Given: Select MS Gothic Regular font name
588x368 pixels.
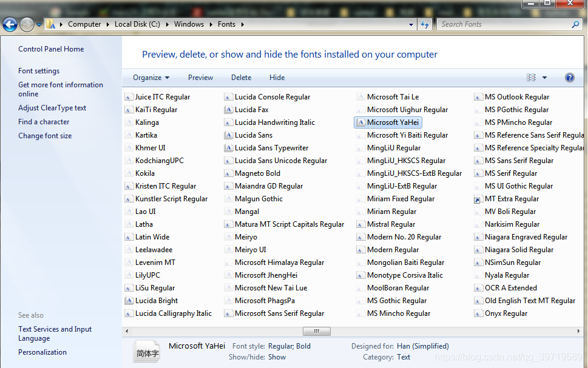Looking at the screenshot, I should pyautogui.click(x=397, y=301).
